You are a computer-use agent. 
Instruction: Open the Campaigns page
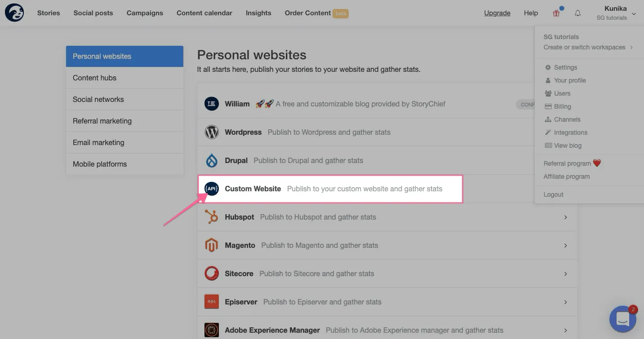tap(145, 13)
